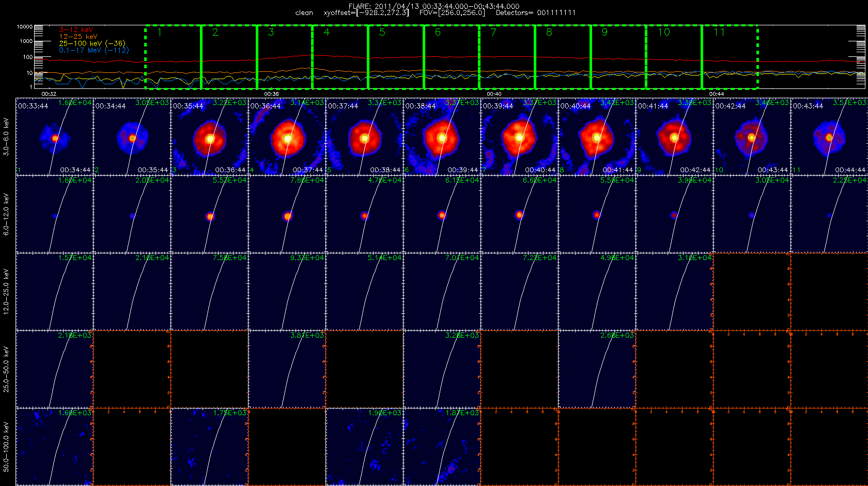
Task: Click the red 3-12 keV legend label
Action: click(x=76, y=30)
